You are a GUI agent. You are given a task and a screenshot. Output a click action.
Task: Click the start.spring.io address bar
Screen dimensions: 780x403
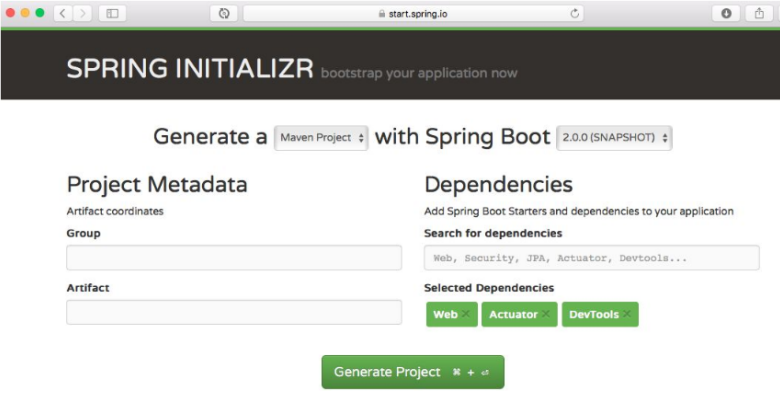pos(413,14)
